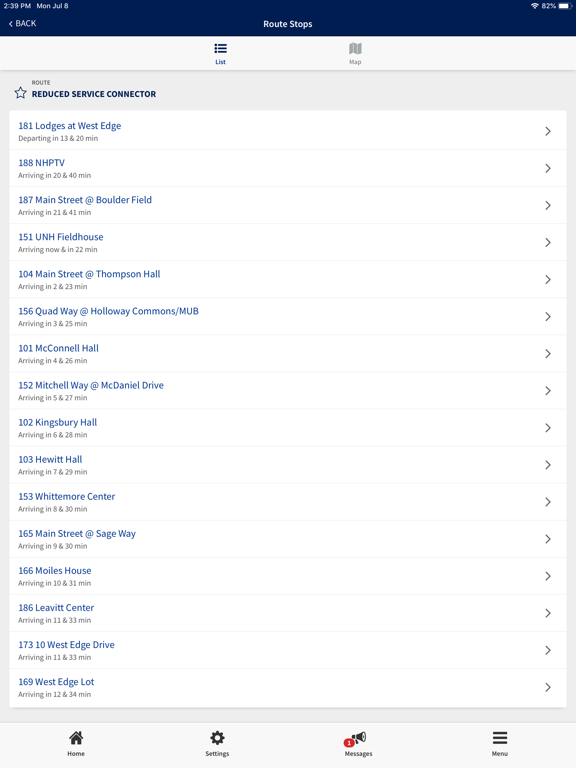This screenshot has height=768, width=576.
Task: Tap the battery status icon
Action: [x=565, y=6]
